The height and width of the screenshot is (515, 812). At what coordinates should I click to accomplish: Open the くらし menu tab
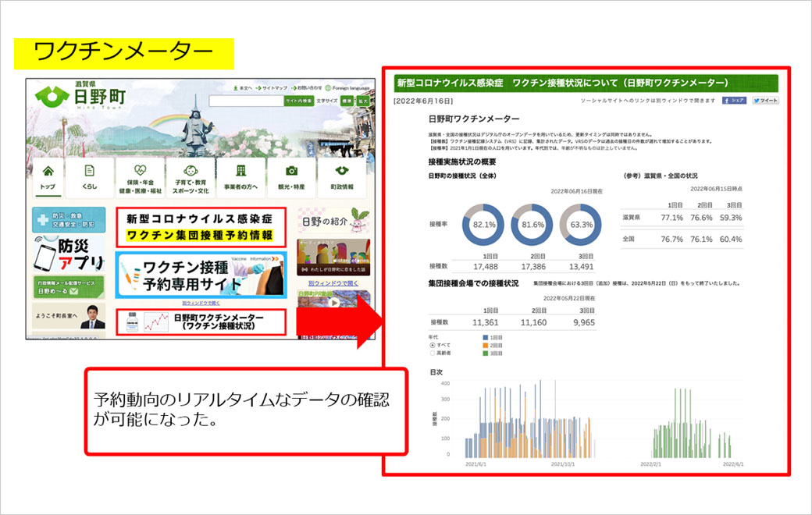pos(90,178)
